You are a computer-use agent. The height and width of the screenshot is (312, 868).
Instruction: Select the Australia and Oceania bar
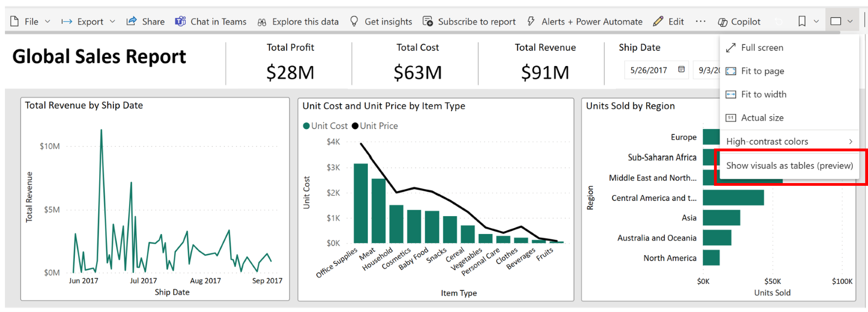pyautogui.click(x=717, y=238)
